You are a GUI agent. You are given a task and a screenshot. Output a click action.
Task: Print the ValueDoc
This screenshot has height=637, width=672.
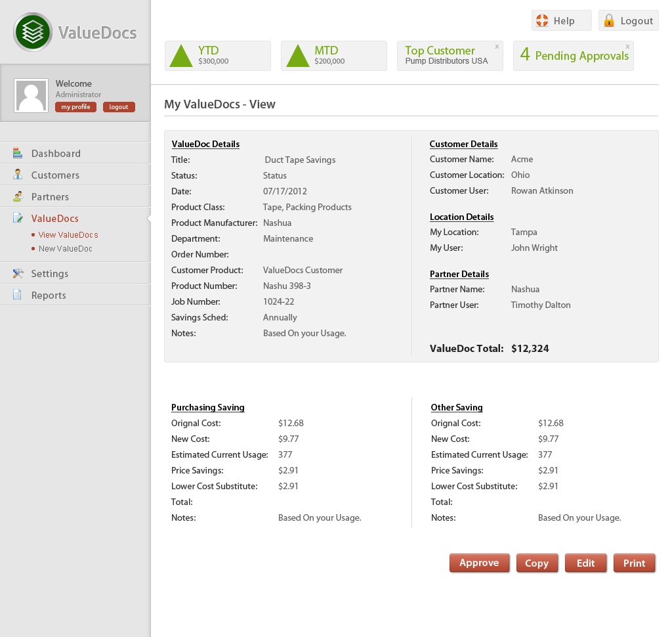(634, 563)
